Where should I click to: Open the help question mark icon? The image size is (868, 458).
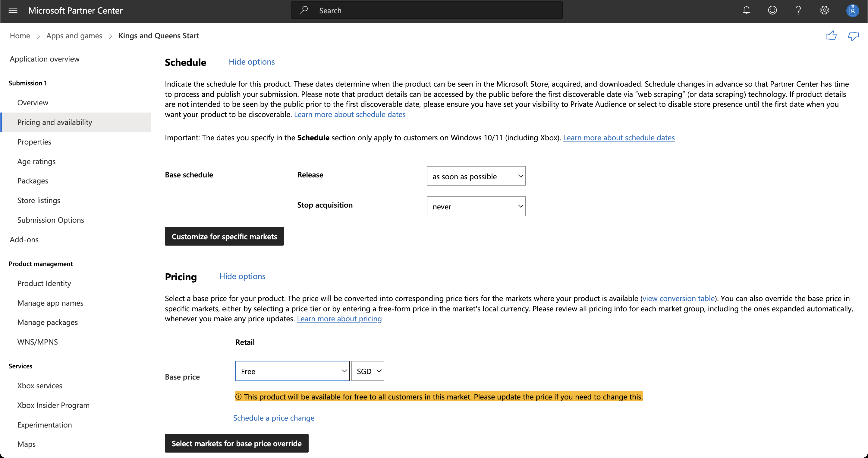[798, 11]
